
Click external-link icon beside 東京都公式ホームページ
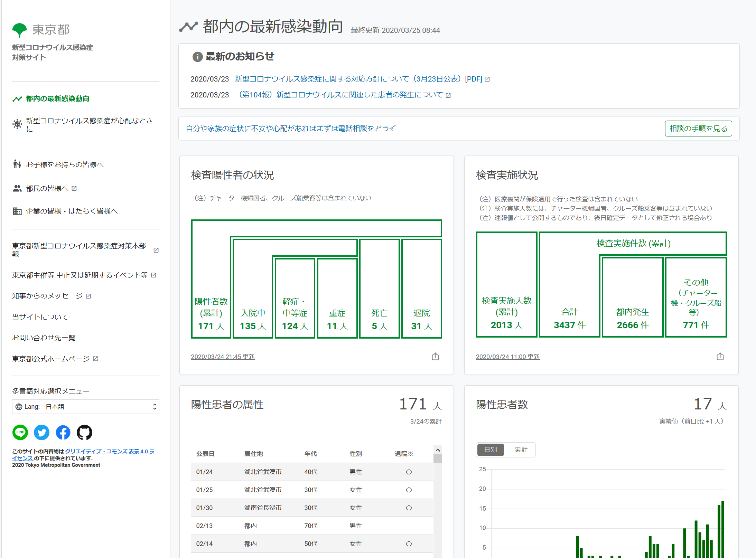(95, 359)
